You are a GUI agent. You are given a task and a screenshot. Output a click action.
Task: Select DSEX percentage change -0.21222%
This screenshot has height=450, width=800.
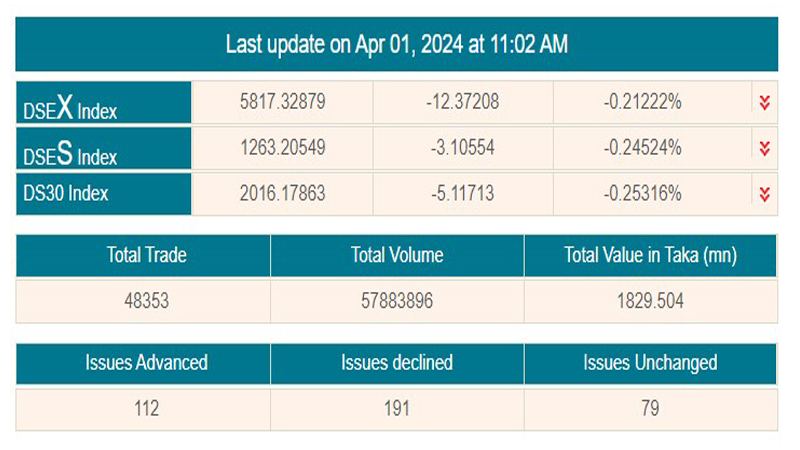643,102
